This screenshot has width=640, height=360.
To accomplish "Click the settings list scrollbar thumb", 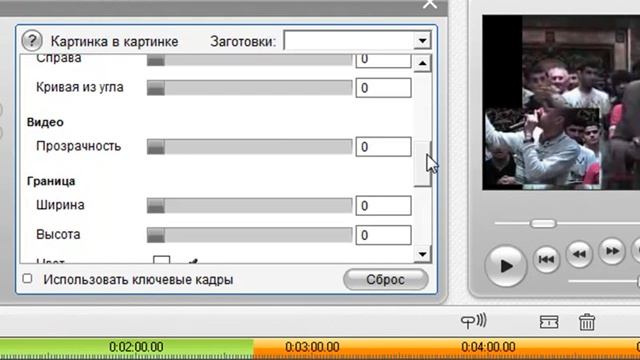I will point(422,164).
